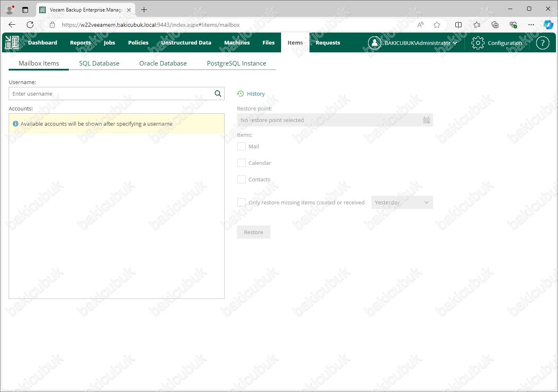
Task: Tick the Contacts checkbox
Action: pyautogui.click(x=241, y=179)
